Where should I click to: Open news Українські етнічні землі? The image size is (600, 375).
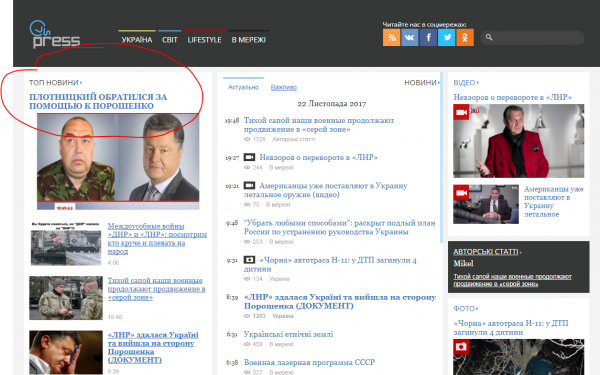[x=289, y=334]
